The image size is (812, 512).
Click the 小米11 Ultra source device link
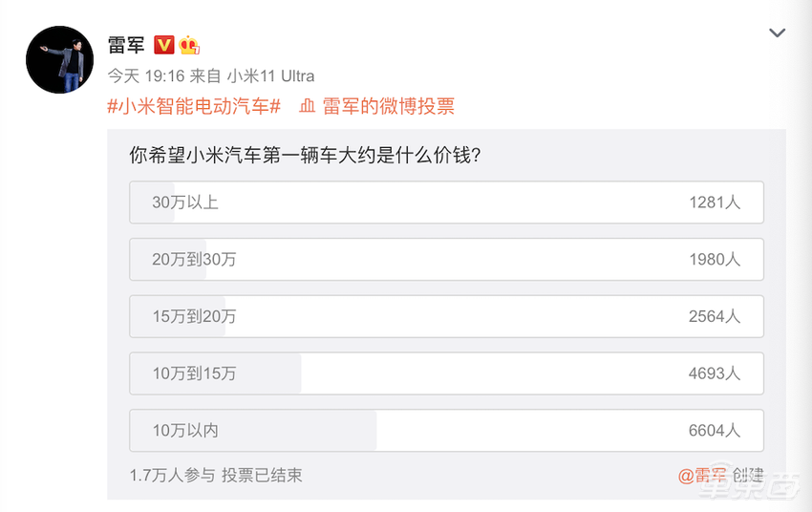click(270, 75)
